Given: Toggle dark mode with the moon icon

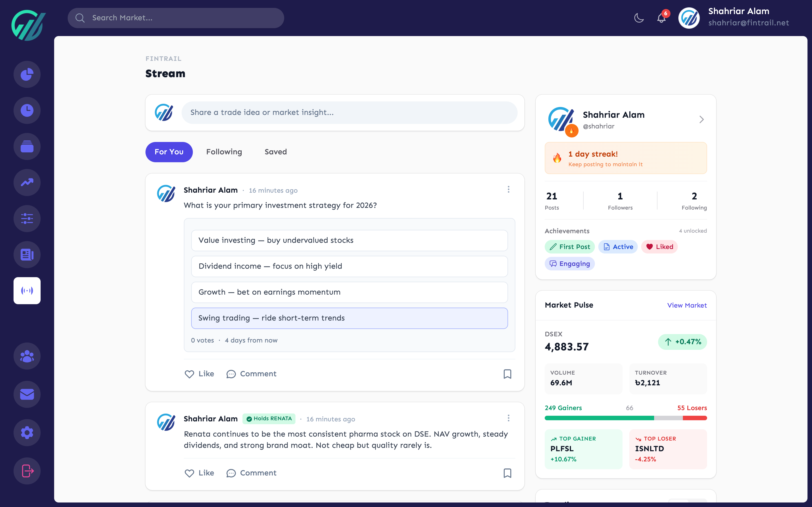Looking at the screenshot, I should click(x=639, y=18).
